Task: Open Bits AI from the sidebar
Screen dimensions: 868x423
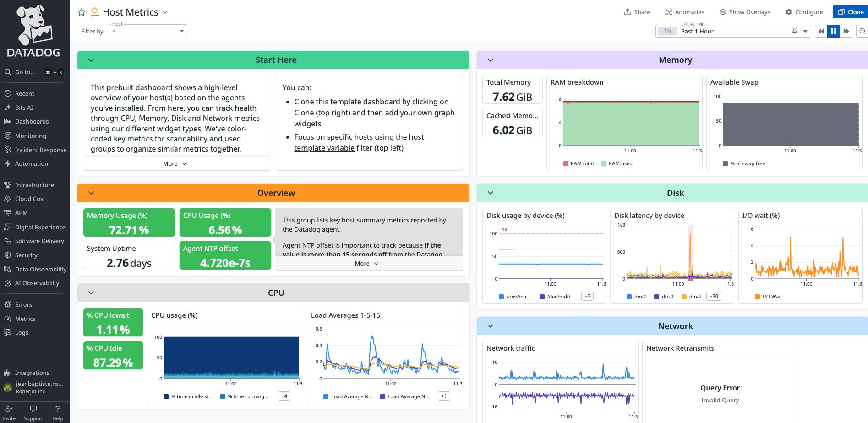Action: pyautogui.click(x=24, y=108)
